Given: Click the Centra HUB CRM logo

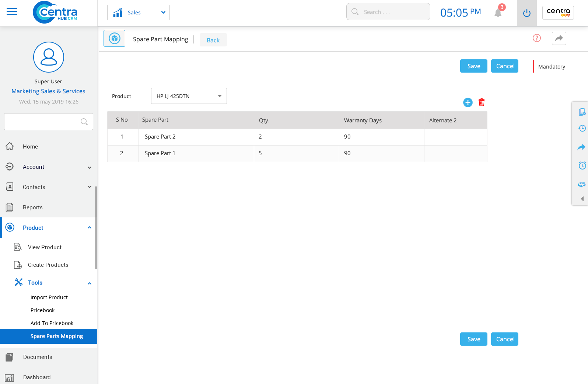Looking at the screenshot, I should point(55,12).
